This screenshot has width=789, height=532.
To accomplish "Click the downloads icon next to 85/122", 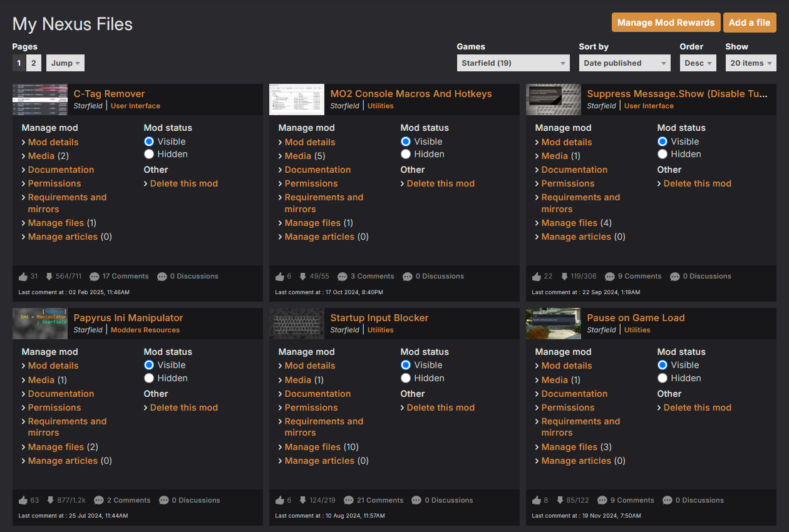I will 560,501.
